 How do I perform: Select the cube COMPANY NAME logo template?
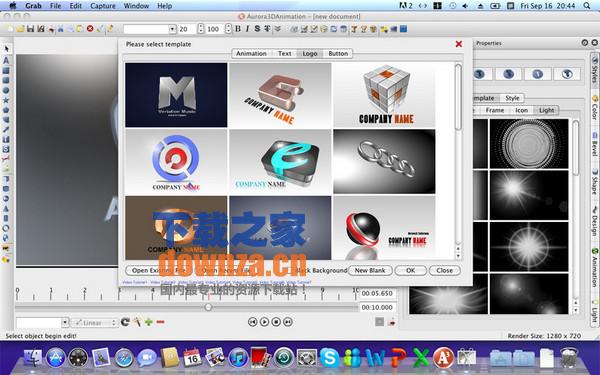tap(384, 95)
